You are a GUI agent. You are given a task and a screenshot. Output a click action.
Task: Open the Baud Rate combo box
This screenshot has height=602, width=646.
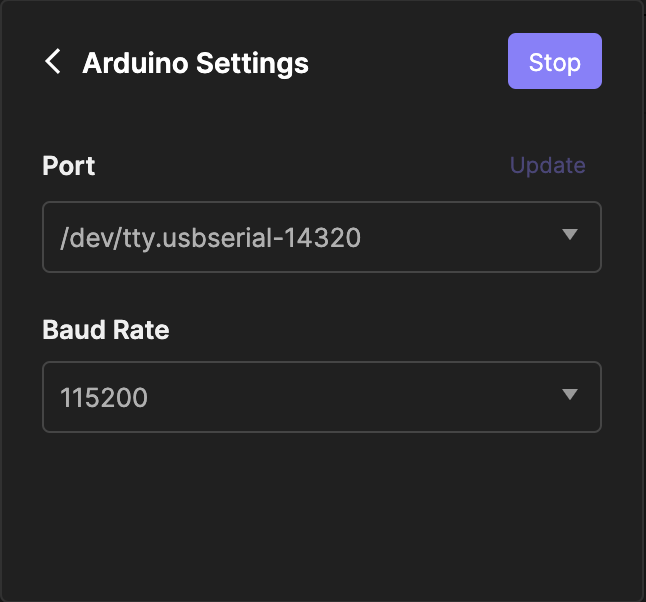(321, 397)
